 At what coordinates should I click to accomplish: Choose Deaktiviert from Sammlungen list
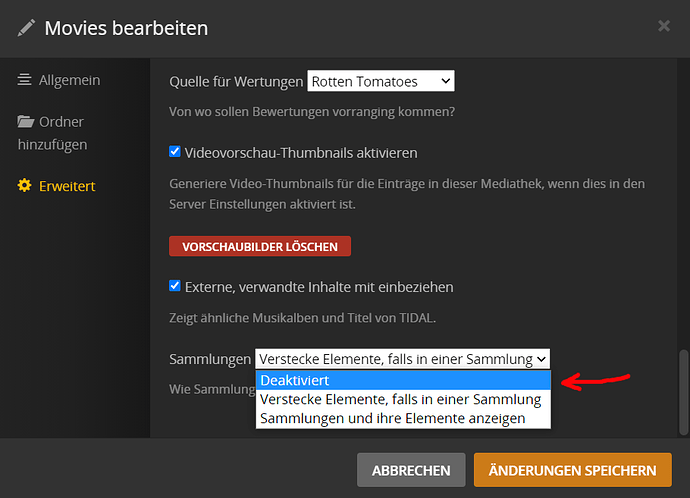tap(403, 380)
